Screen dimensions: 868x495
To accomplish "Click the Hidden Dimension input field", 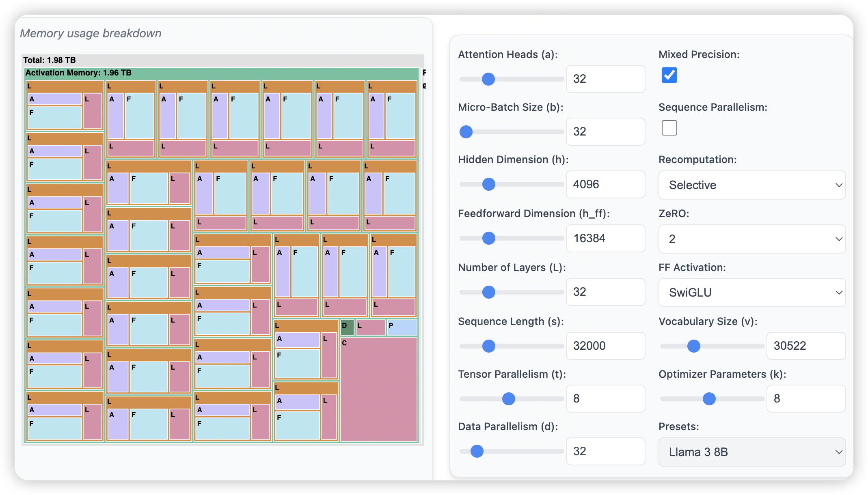I will 605,184.
